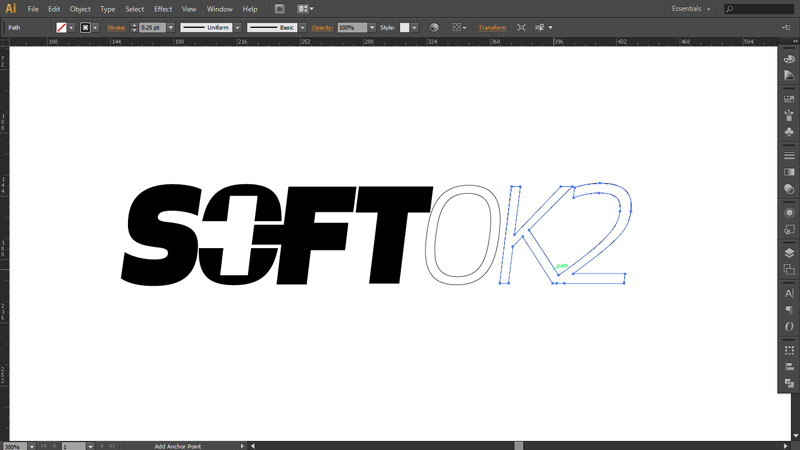Open the Object menu
800x450 pixels.
(x=80, y=9)
